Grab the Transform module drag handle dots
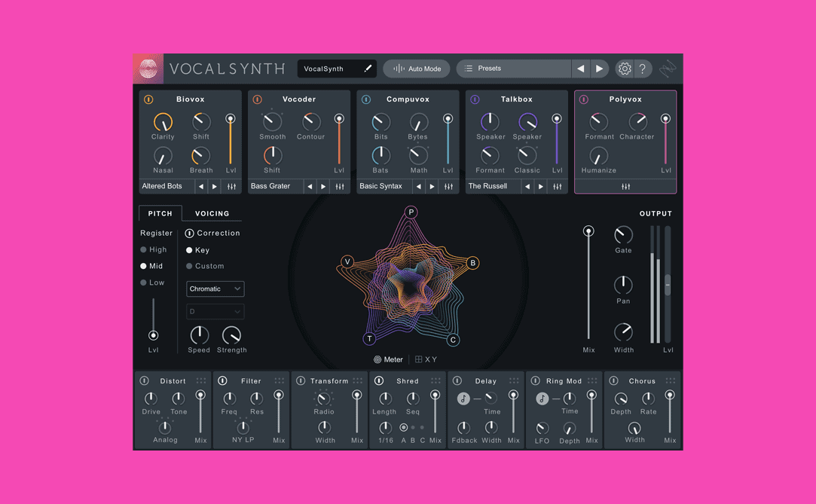 point(358,380)
